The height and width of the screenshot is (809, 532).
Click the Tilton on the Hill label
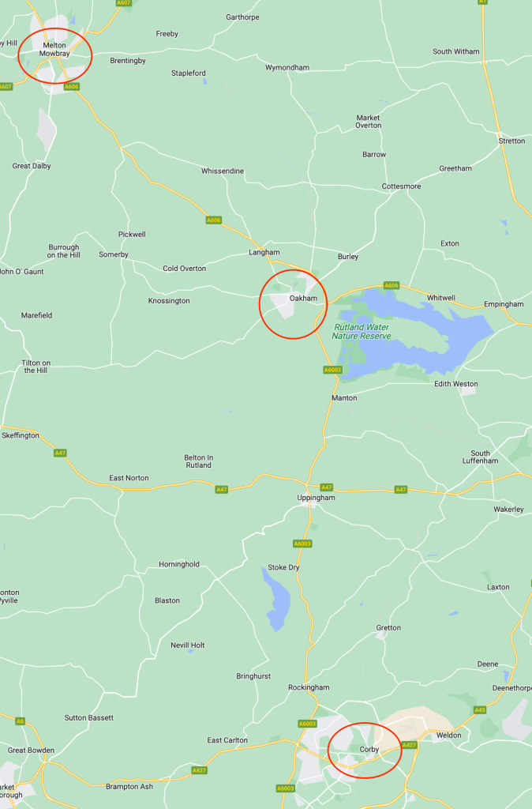pos(36,367)
